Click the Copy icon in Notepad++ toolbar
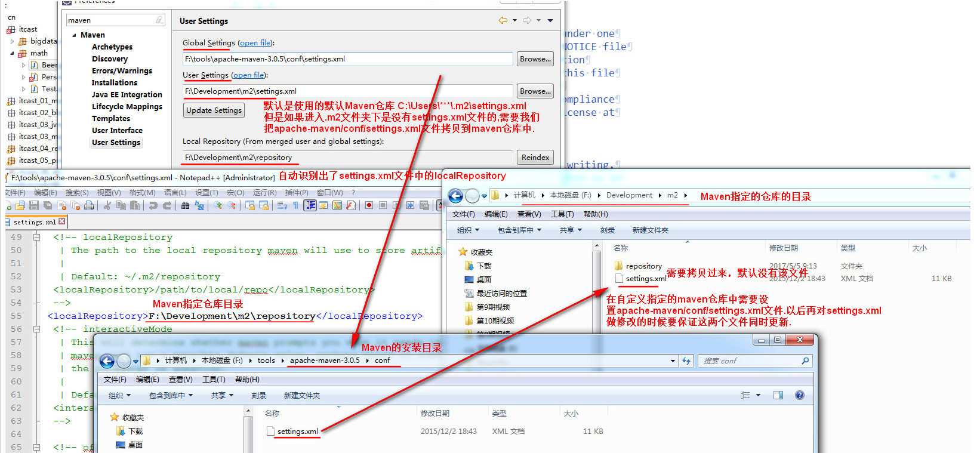 coord(121,205)
